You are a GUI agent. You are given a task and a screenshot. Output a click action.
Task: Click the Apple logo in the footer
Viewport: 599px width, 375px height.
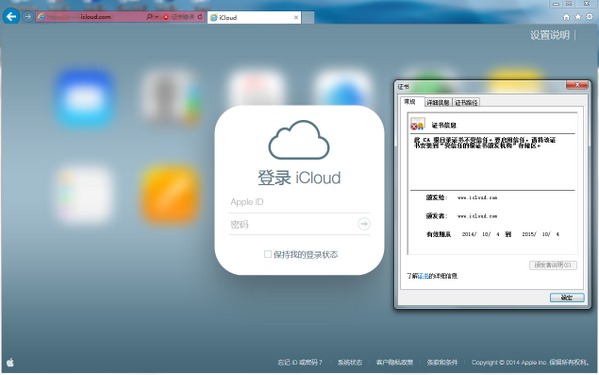10,362
